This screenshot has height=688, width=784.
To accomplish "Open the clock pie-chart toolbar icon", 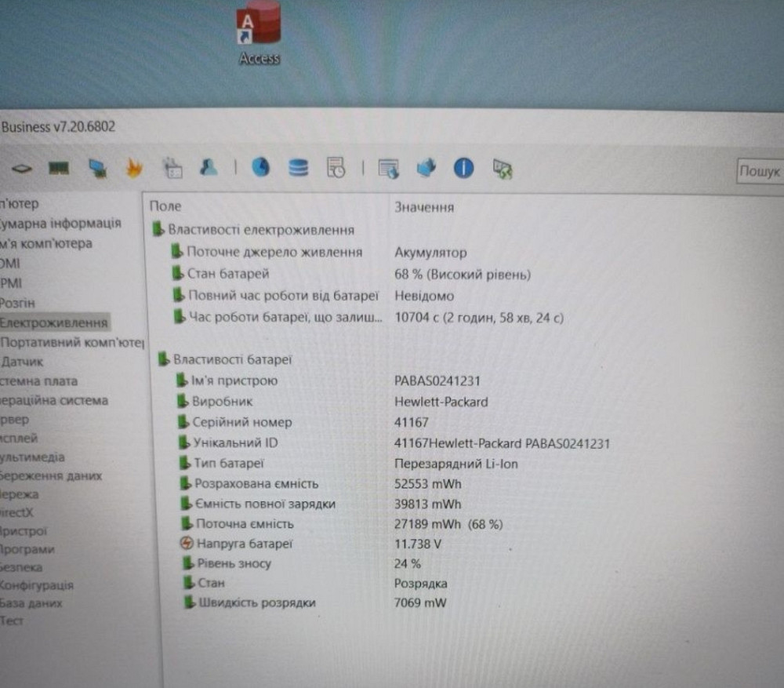I will click(x=261, y=167).
